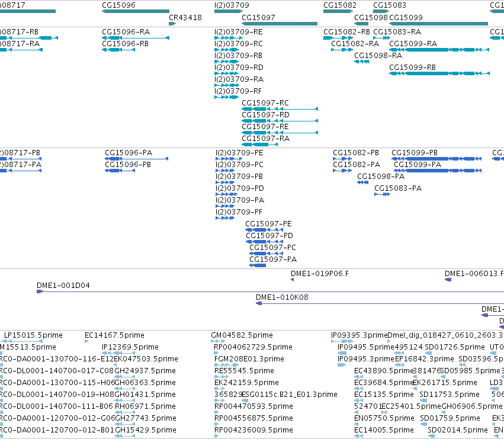Image resolution: width=504 pixels, height=439 pixels.
Task: Click EST IP12369.5prime label
Action: pyautogui.click(x=130, y=347)
